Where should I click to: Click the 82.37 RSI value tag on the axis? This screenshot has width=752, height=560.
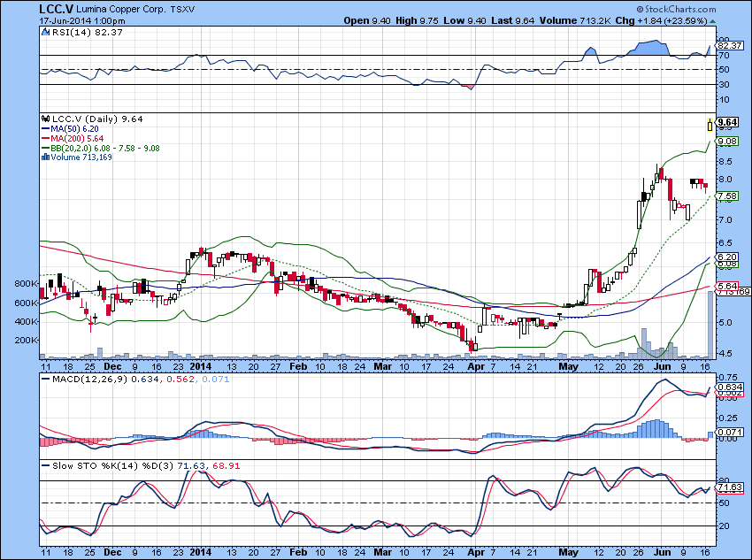tap(730, 46)
